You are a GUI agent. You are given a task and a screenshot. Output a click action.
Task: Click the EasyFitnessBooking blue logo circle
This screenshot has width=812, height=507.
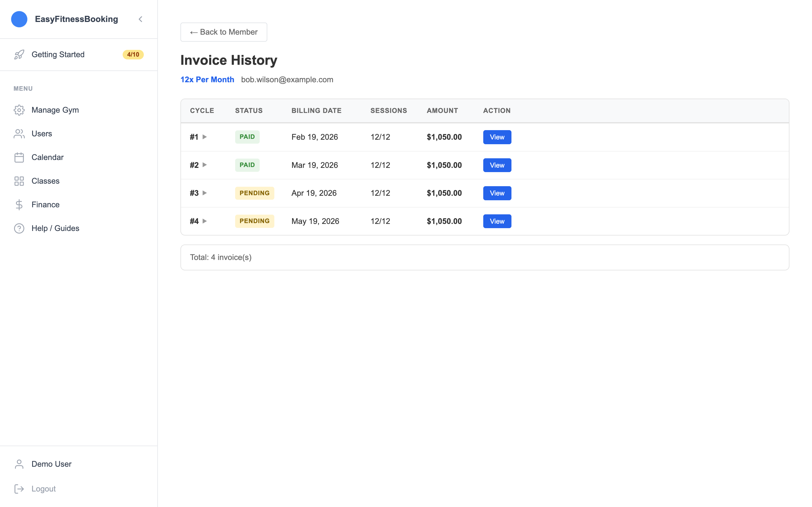click(19, 19)
